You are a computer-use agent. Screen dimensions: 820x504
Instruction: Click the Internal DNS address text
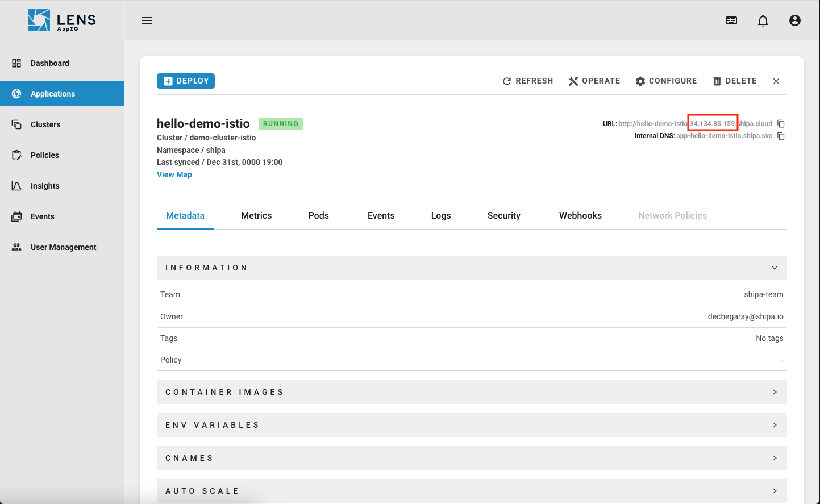[x=724, y=136]
